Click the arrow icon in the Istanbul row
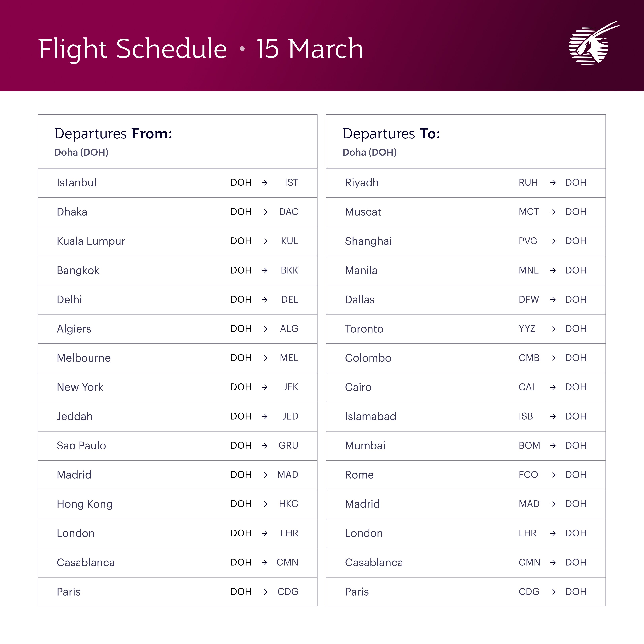The height and width of the screenshot is (644, 644). point(265,183)
